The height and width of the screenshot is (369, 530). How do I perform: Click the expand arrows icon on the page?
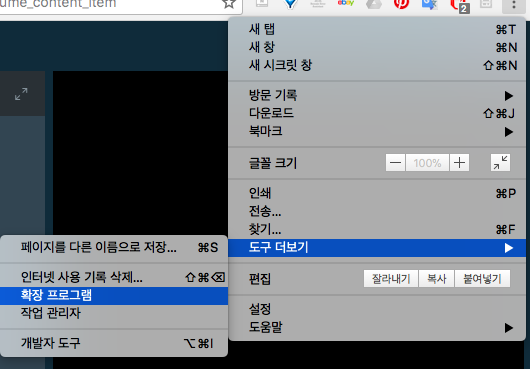point(21,94)
